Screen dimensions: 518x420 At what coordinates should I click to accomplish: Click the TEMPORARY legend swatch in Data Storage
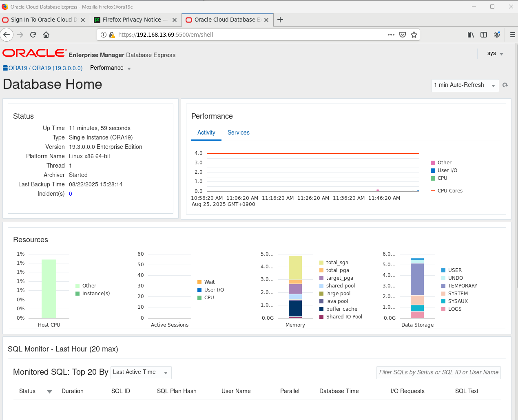[x=443, y=286]
